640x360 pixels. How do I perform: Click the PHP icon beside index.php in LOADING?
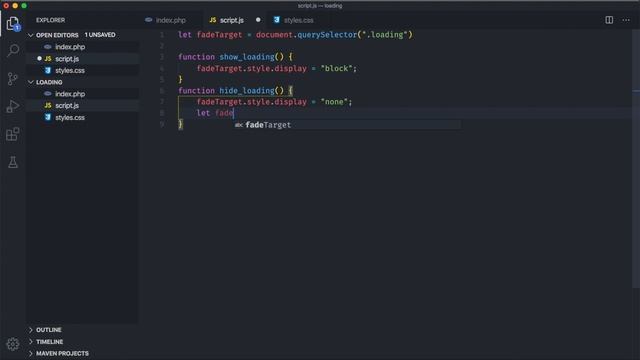(48, 94)
